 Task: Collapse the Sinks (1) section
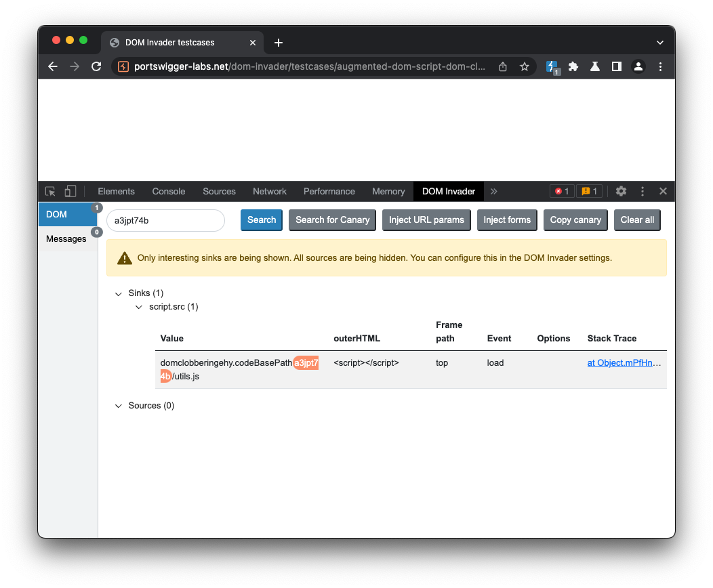[x=119, y=293]
